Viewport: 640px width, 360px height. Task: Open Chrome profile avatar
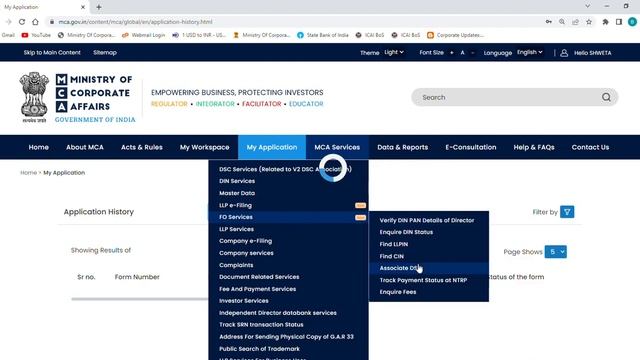point(632,22)
